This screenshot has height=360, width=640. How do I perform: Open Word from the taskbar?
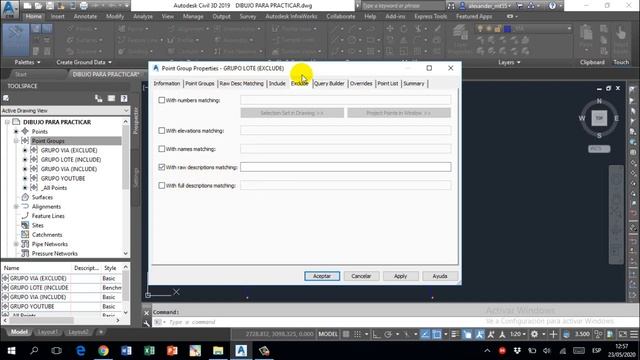tap(126, 351)
